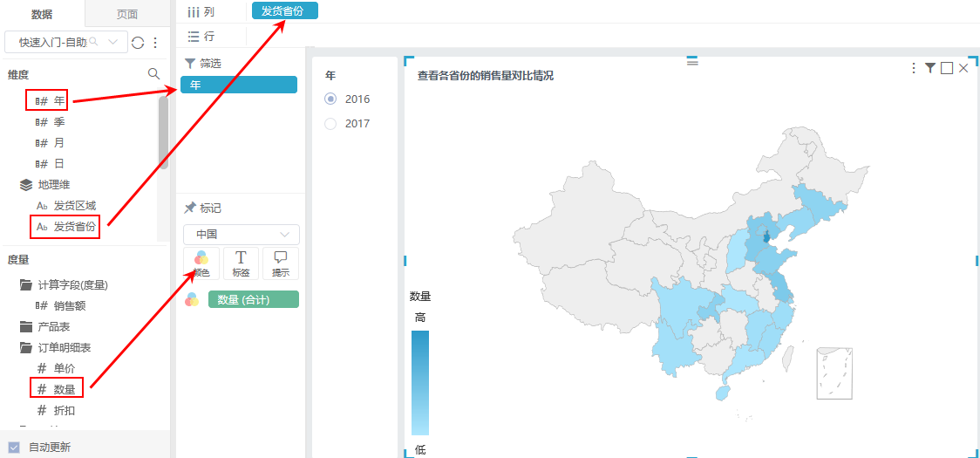Select the 日 dimension field
Viewport: 980px width, 458px height.
click(50, 164)
